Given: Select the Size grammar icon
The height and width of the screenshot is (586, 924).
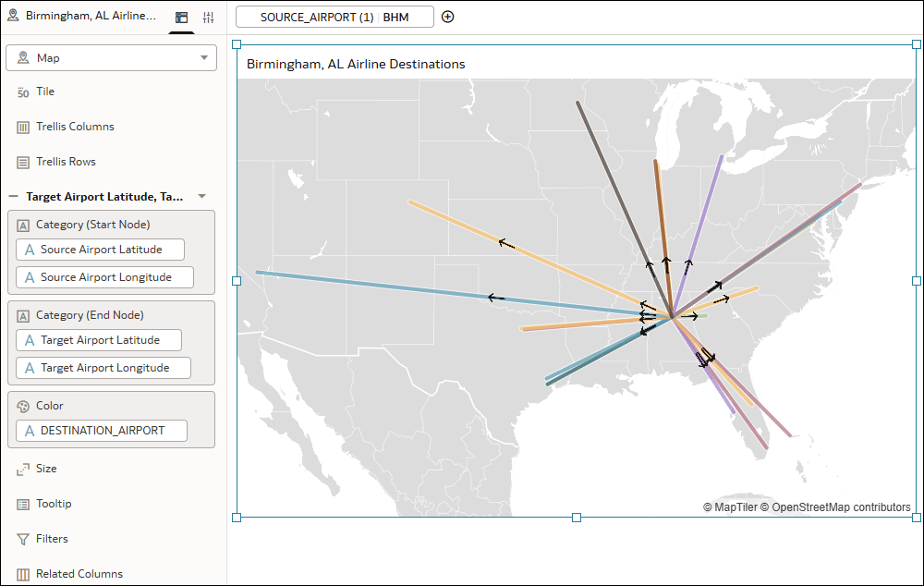Looking at the screenshot, I should (22, 469).
